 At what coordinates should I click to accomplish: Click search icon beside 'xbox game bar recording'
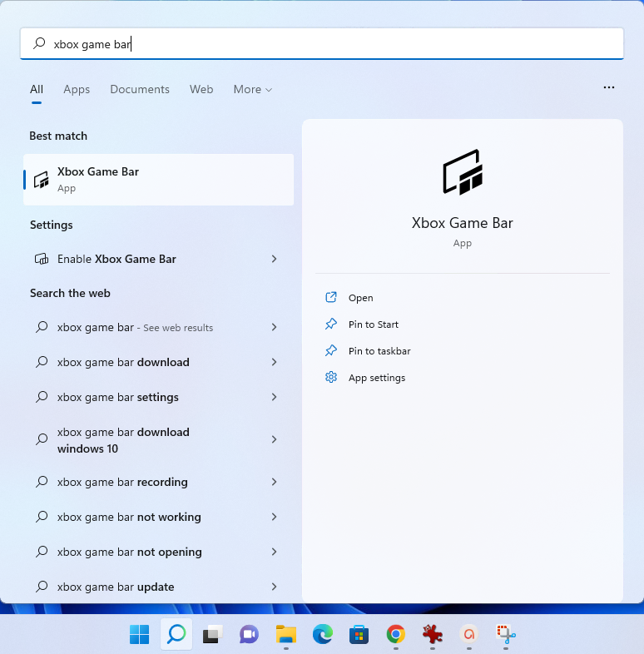click(42, 482)
